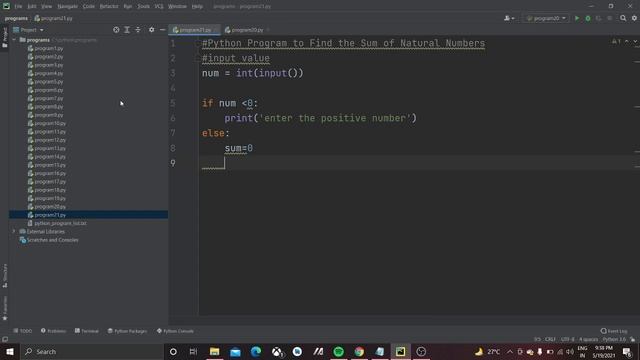This screenshot has width=640, height=360.
Task: Start debugging with the green bug icon
Action: coord(588,18)
